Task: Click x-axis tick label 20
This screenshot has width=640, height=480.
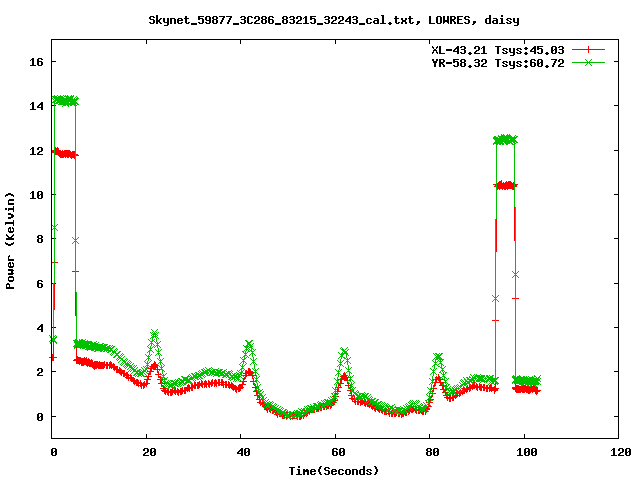Action: tap(149, 452)
